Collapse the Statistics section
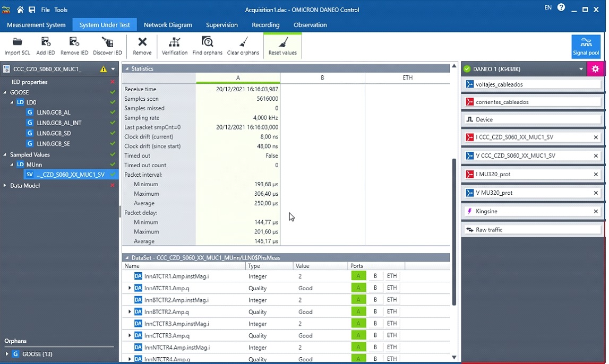This screenshot has width=609, height=364. [126, 68]
